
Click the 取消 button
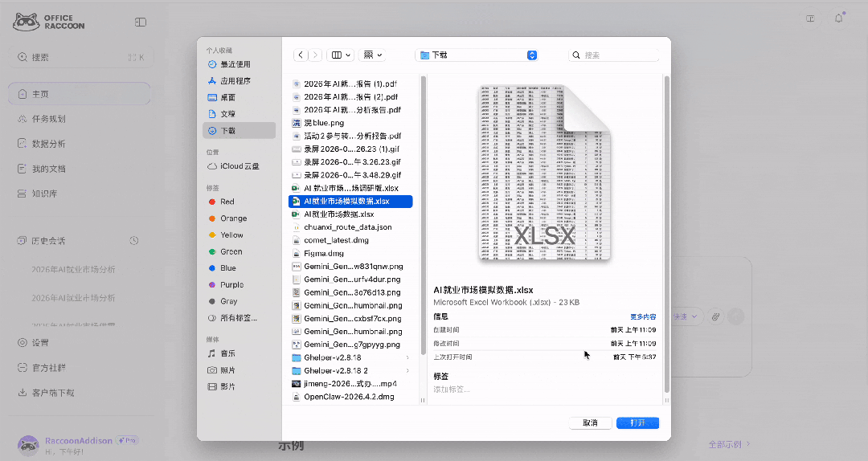click(x=590, y=422)
